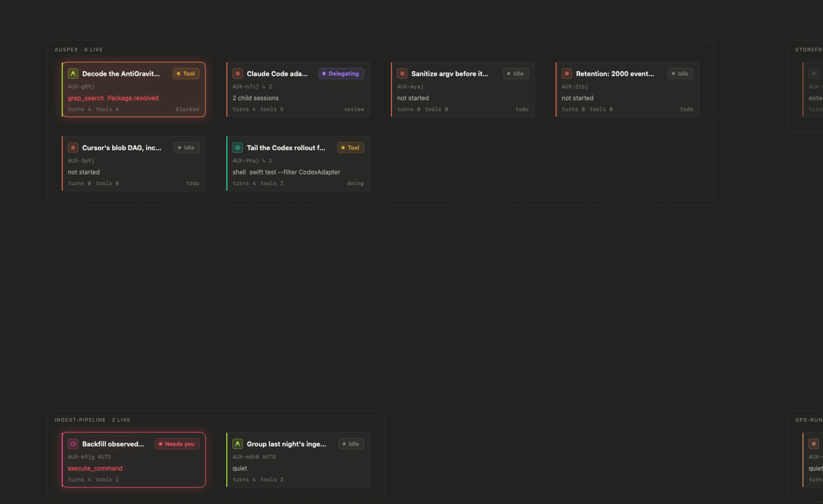Click the todo label on Cursor's blob DAG card
The height and width of the screenshot is (504, 823).
click(x=193, y=184)
